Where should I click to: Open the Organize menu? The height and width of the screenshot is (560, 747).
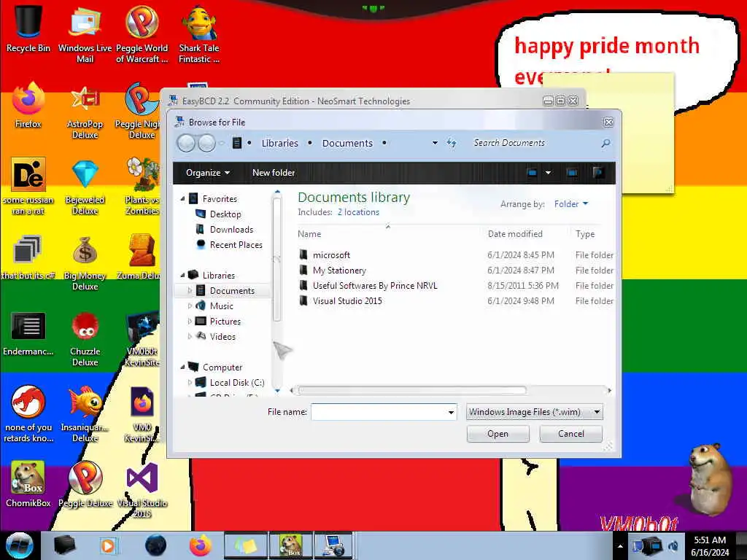tap(208, 172)
